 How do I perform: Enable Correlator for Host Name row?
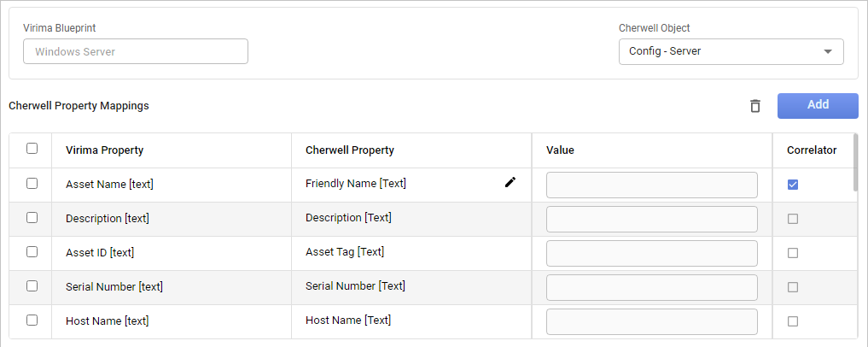pyautogui.click(x=793, y=321)
